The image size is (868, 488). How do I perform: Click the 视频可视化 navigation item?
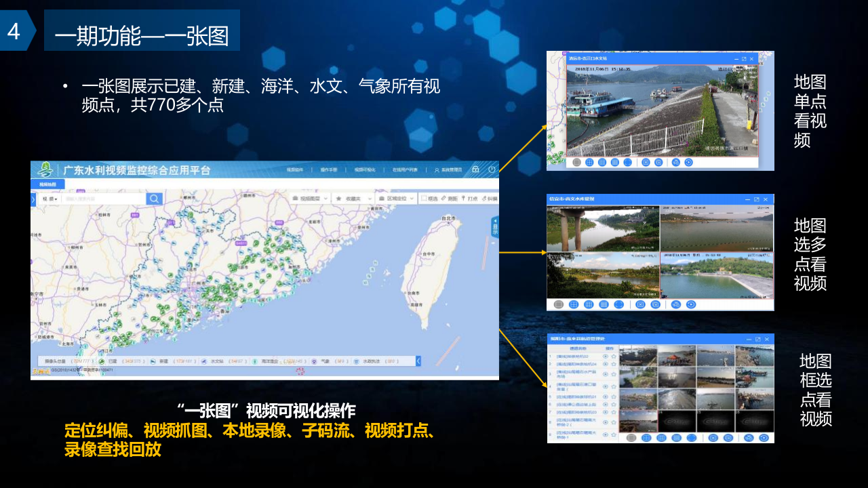pos(363,169)
